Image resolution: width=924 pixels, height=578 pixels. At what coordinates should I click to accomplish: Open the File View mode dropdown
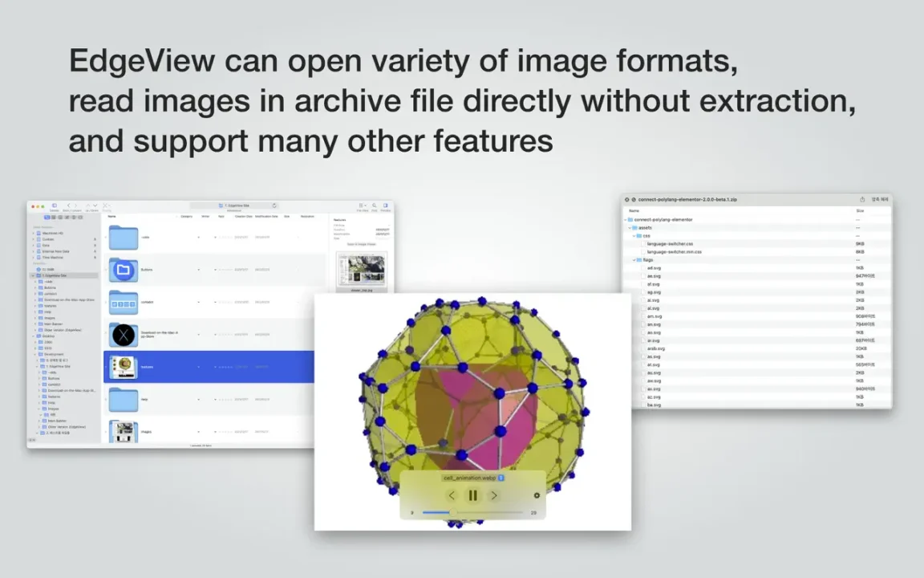tap(363, 206)
